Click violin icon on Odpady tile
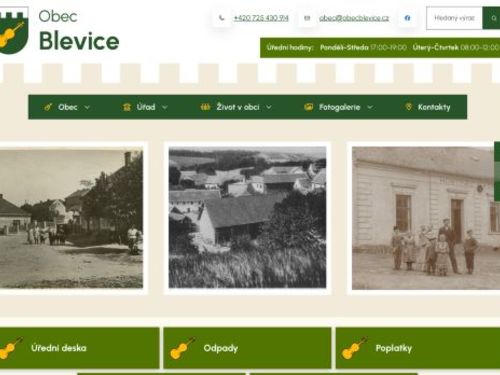Image resolution: width=500 pixels, height=375 pixels. click(x=182, y=348)
